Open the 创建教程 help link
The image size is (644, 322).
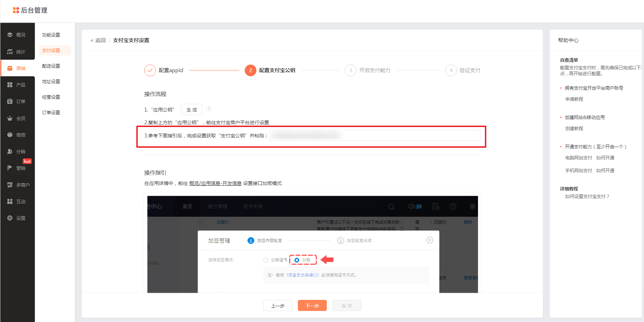(x=574, y=128)
